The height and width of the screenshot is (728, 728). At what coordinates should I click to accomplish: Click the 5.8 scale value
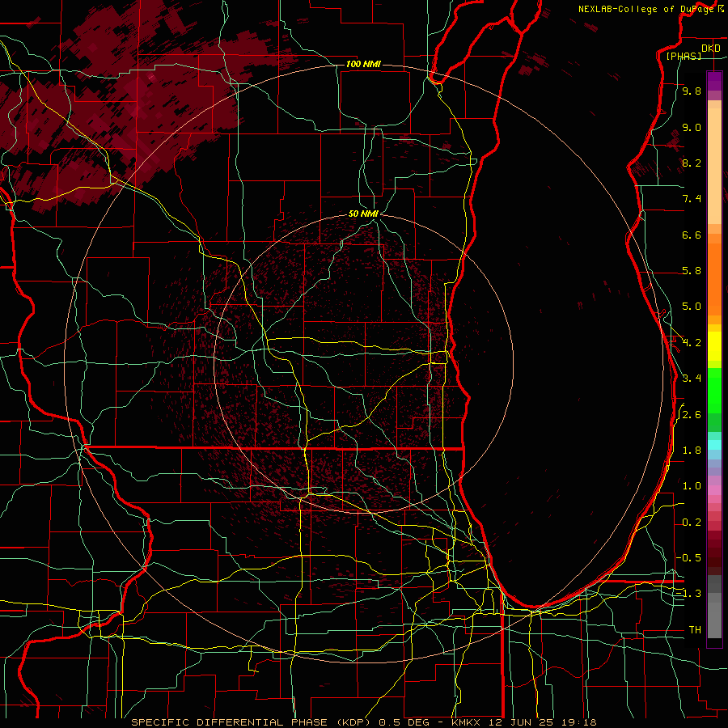692,271
